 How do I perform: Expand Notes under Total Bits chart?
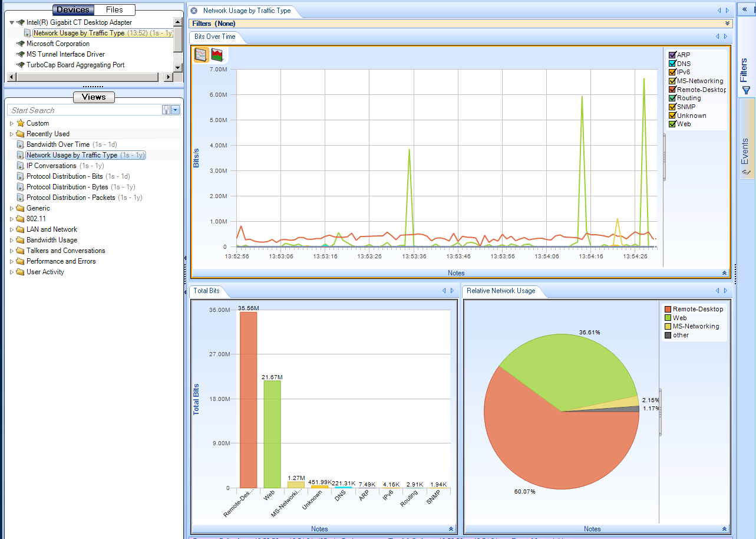tap(451, 529)
